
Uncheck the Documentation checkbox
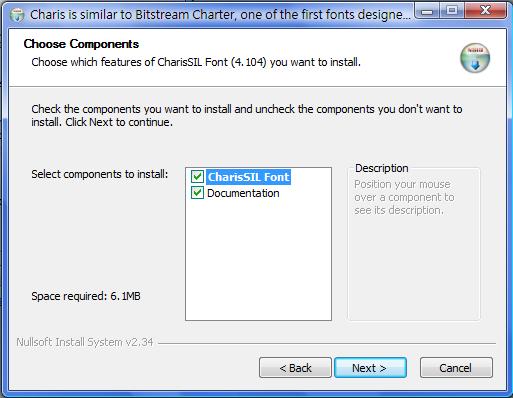tap(197, 193)
